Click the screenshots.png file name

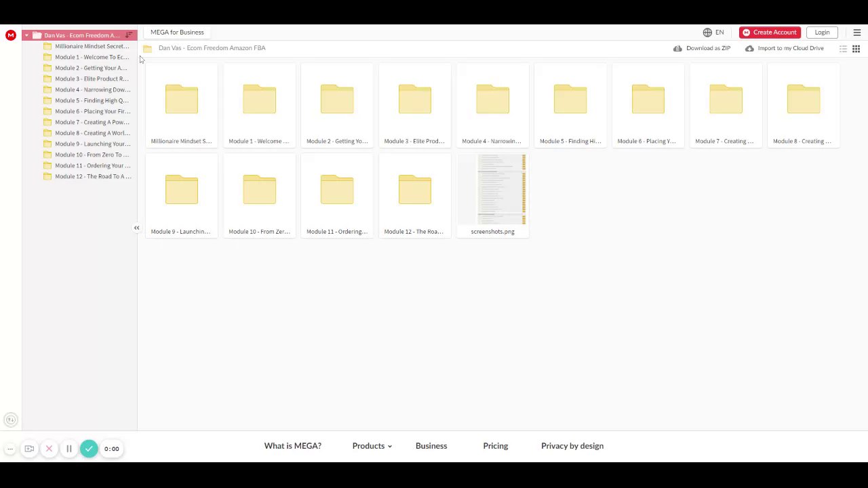point(493,232)
